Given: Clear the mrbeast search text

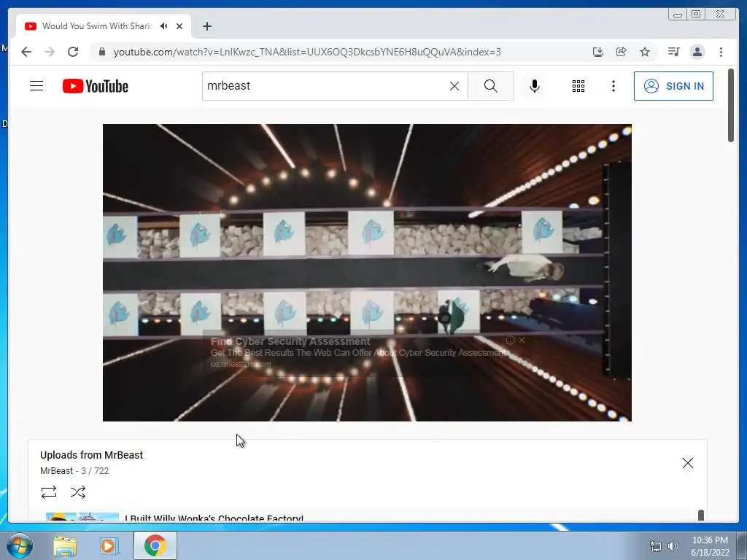Looking at the screenshot, I should [454, 86].
